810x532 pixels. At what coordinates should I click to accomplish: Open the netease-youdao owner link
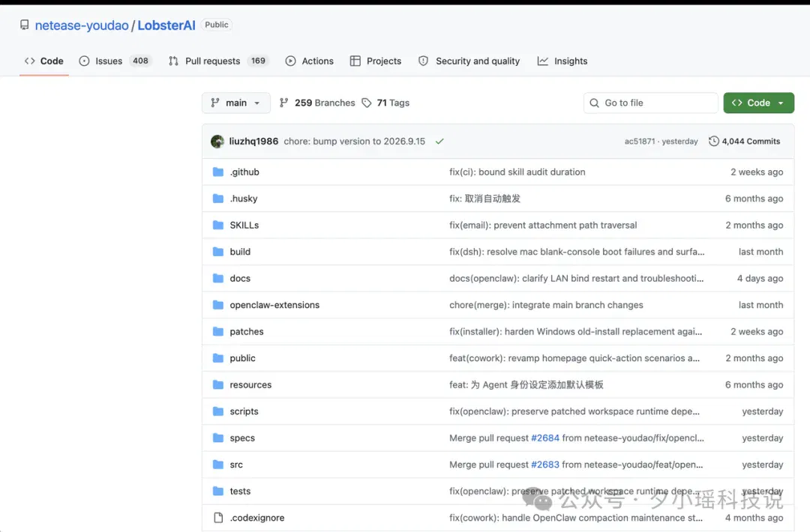(82, 25)
